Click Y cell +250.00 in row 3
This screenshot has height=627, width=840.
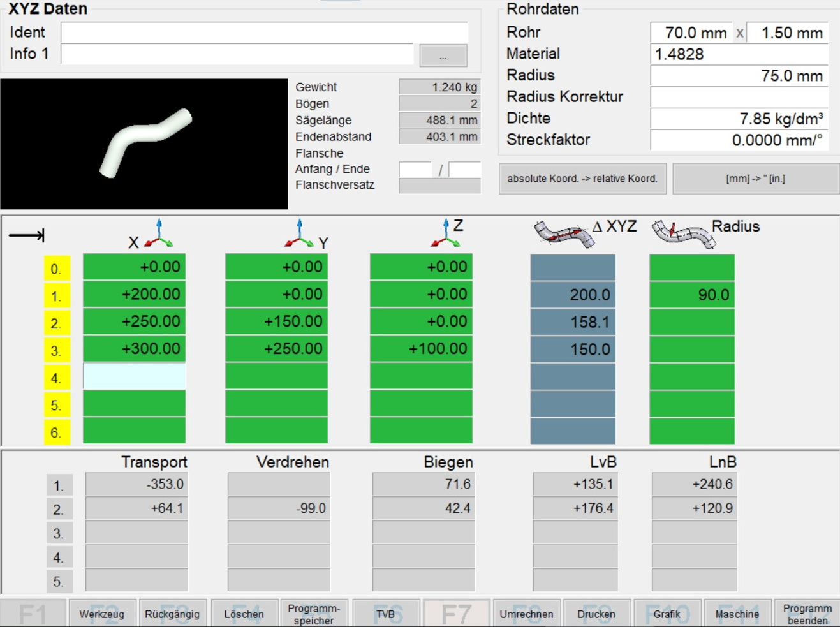pos(276,349)
